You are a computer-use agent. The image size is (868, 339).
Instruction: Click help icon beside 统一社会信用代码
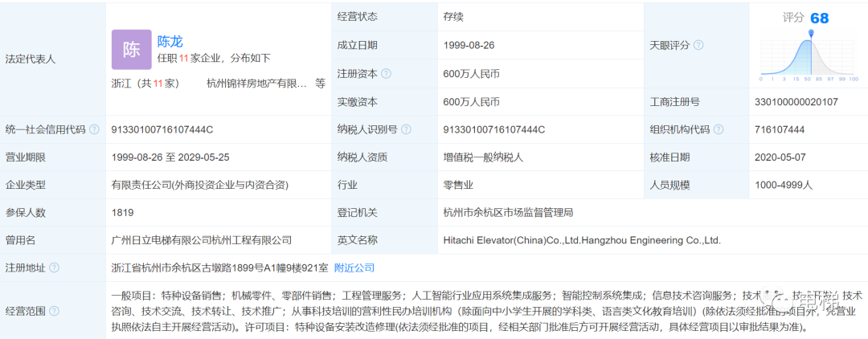[x=95, y=129]
